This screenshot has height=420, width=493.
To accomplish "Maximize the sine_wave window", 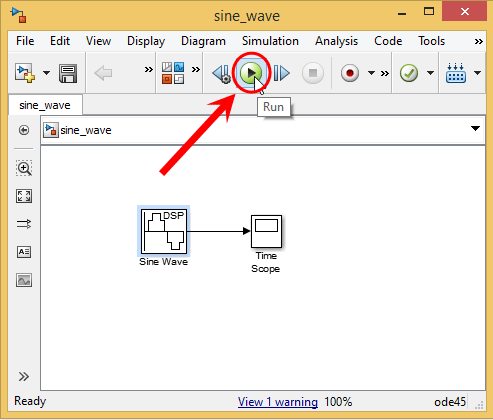I will click(x=429, y=12).
